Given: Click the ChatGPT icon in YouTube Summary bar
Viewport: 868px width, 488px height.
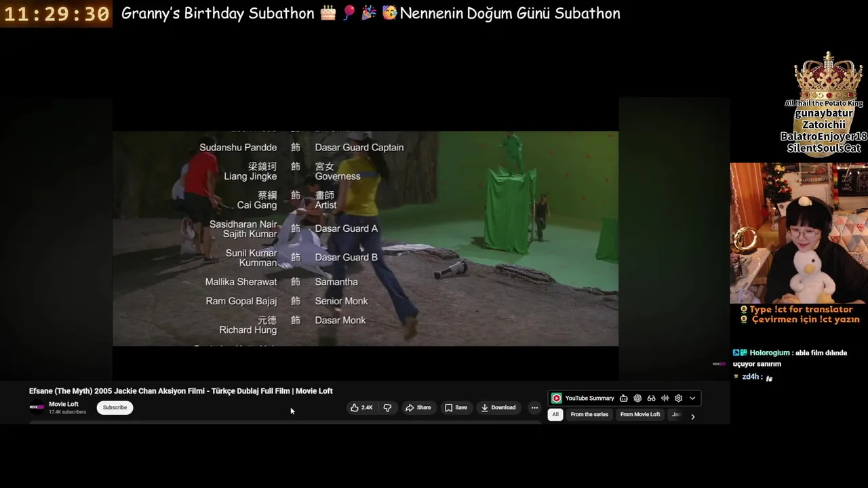Looking at the screenshot, I should coord(637,398).
